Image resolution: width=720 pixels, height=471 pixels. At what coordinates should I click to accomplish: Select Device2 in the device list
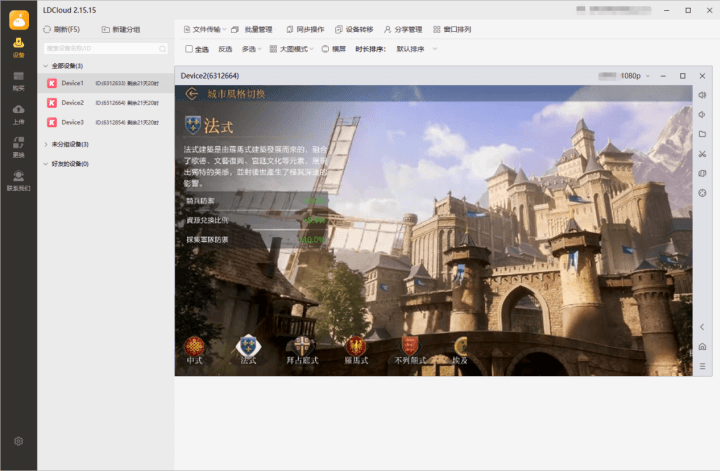click(106, 103)
